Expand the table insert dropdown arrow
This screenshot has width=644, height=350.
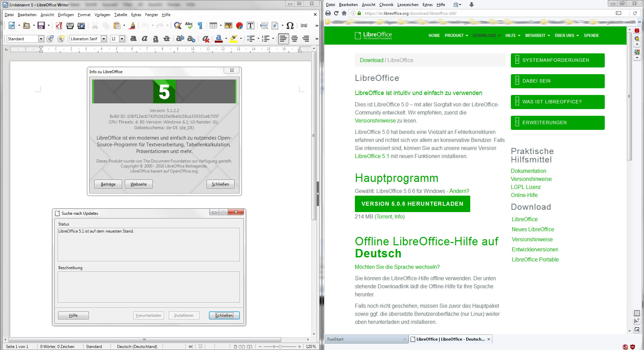pos(221,26)
